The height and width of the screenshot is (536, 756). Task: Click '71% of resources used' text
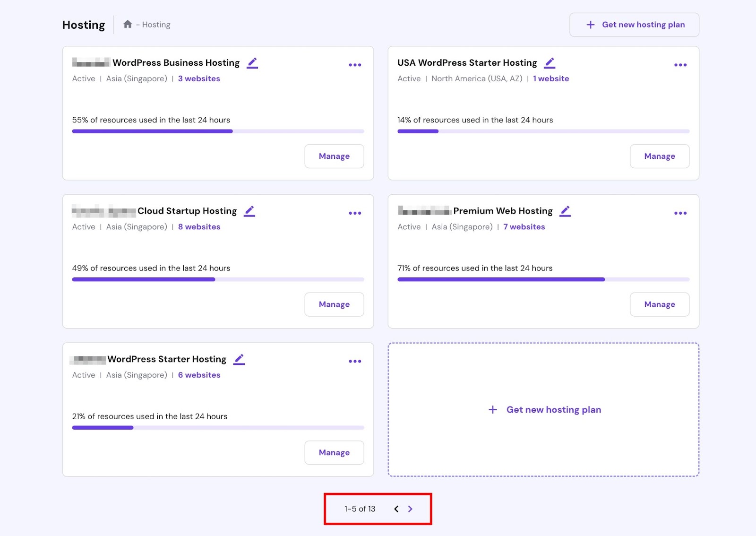coord(475,268)
